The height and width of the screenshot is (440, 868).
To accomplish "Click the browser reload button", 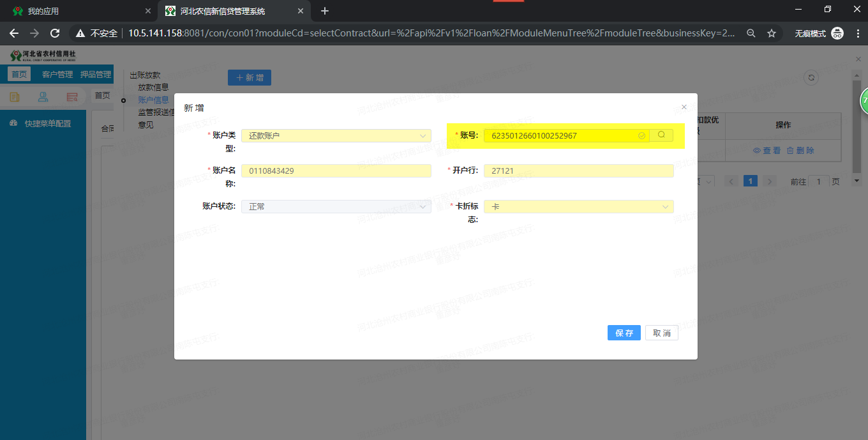I will coord(55,33).
